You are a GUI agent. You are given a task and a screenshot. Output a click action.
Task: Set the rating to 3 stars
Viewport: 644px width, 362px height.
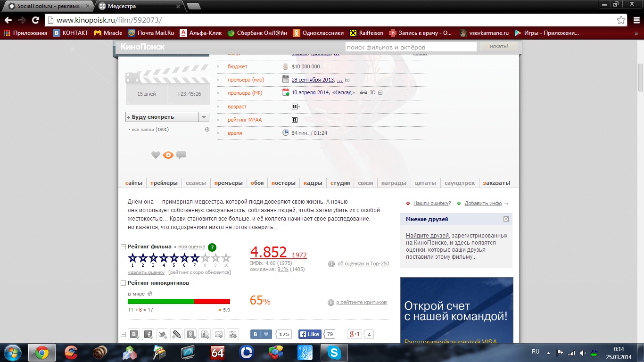click(x=153, y=258)
